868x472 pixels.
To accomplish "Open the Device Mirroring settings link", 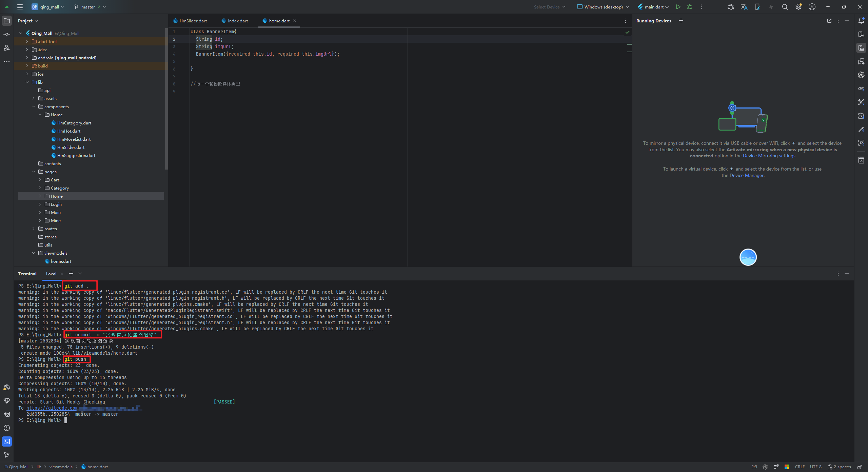I will pos(769,156).
